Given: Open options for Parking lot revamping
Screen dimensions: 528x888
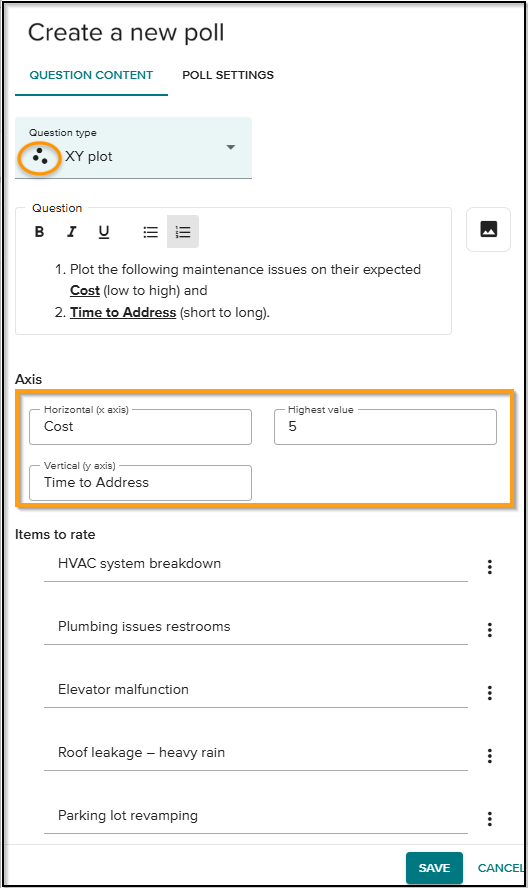Looking at the screenshot, I should [489, 818].
